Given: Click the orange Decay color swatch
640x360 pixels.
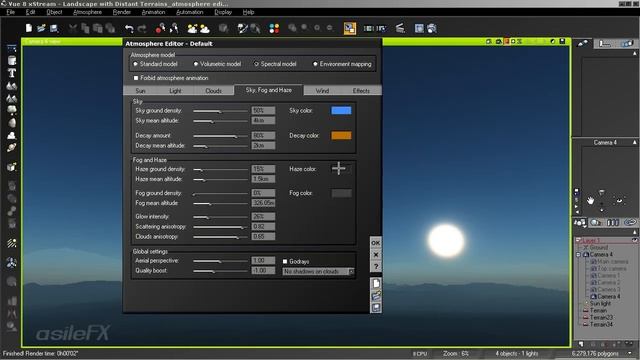Looking at the screenshot, I should pos(341,136).
